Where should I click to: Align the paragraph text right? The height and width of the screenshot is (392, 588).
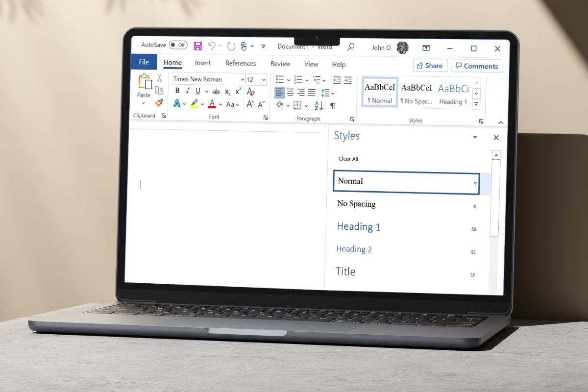click(301, 93)
